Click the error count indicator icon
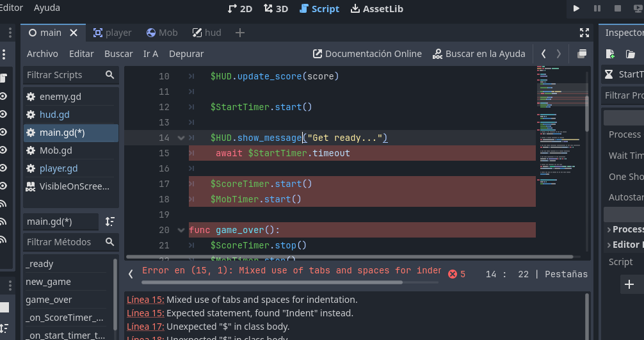Viewport: 644px width, 340px height. (453, 274)
